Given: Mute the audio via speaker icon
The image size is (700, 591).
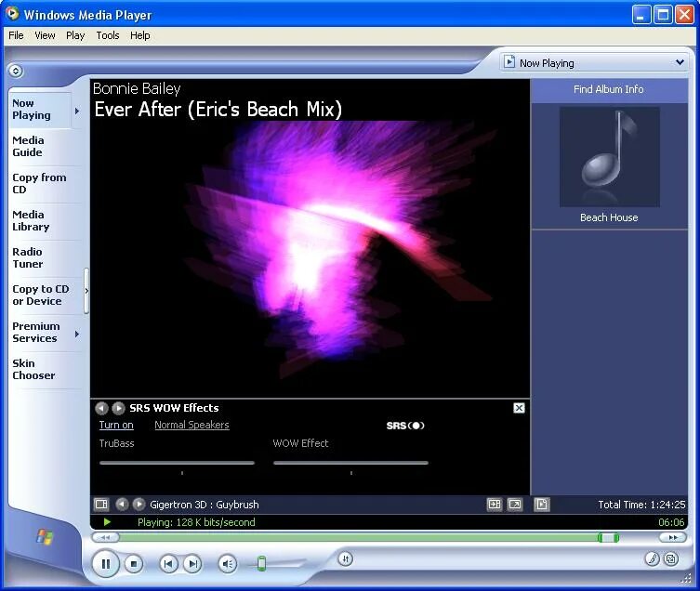Looking at the screenshot, I should (228, 564).
